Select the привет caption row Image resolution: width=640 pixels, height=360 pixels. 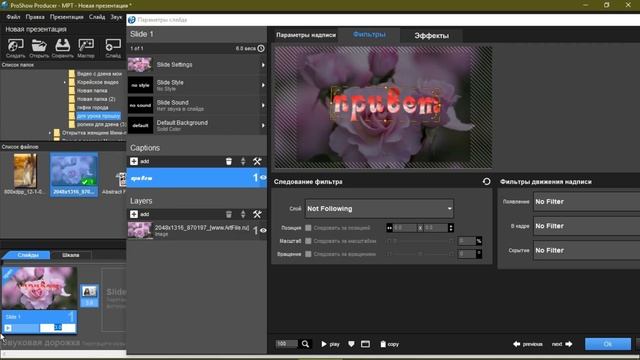click(197, 178)
